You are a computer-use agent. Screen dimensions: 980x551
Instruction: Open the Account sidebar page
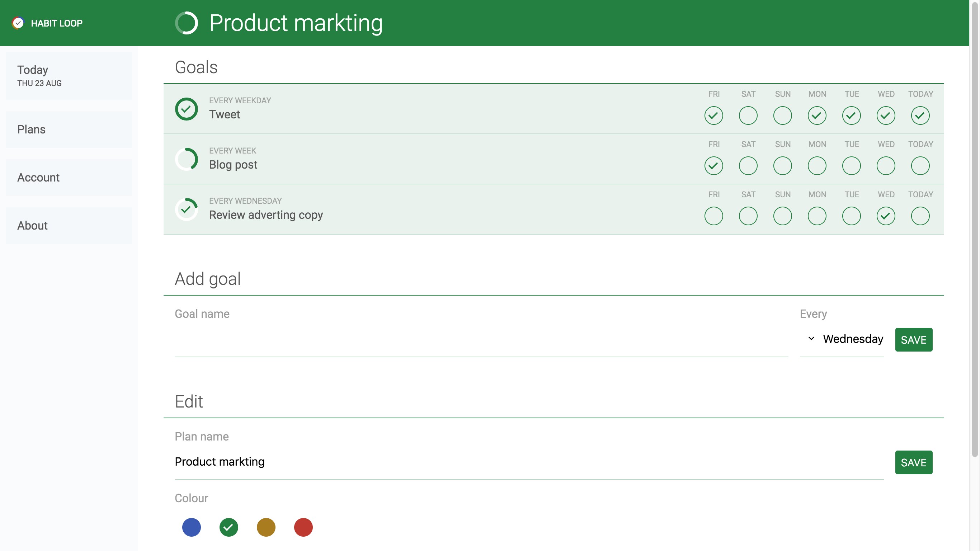pyautogui.click(x=69, y=177)
